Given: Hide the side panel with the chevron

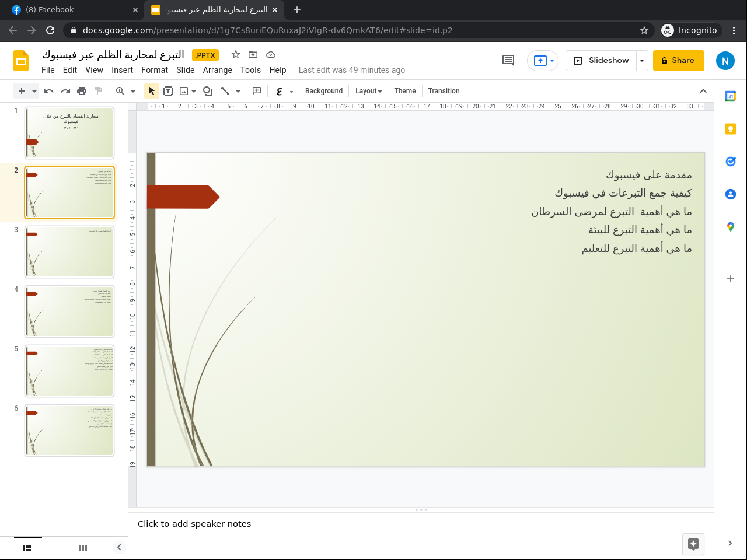Looking at the screenshot, I should [730, 543].
